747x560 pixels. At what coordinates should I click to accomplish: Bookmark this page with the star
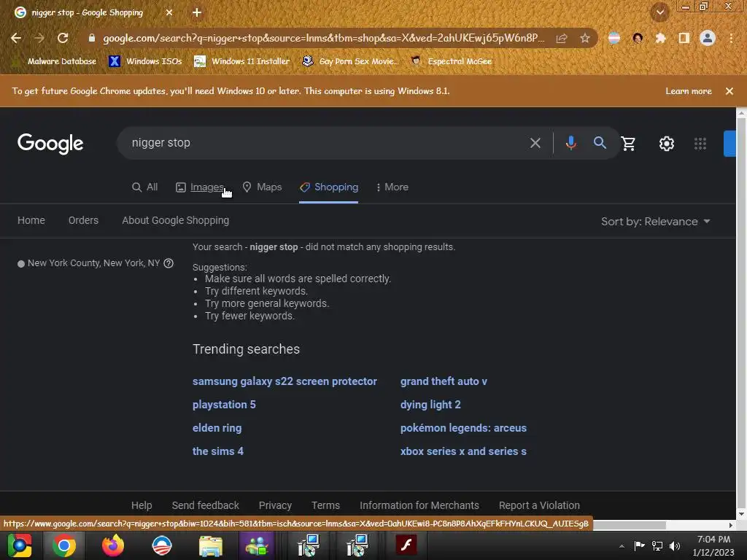click(585, 38)
